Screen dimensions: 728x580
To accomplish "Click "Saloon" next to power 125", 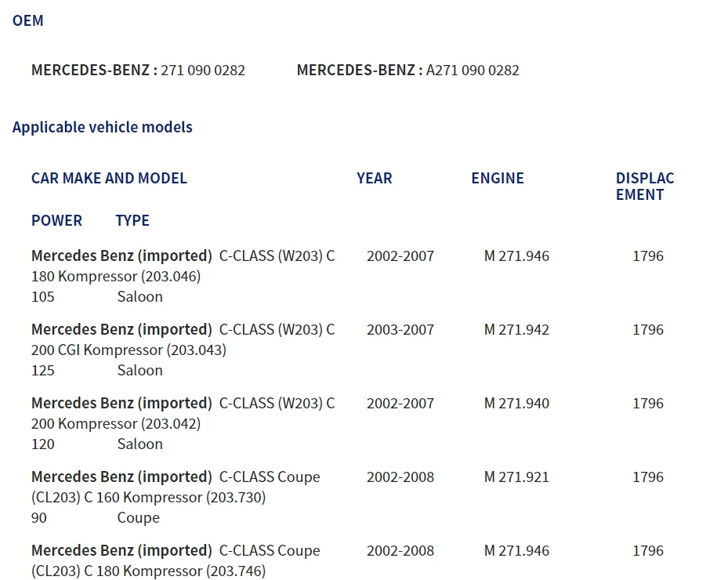I will pos(139,371).
